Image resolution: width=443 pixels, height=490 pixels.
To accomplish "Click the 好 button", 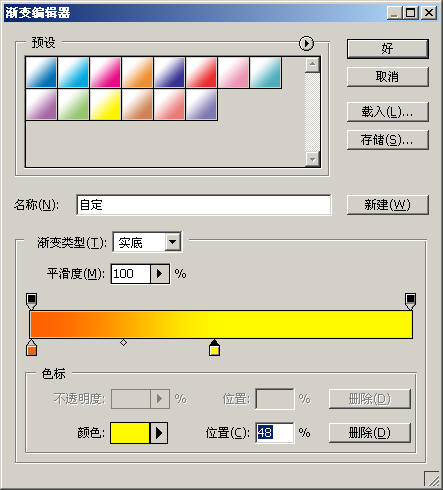I will tap(387, 49).
